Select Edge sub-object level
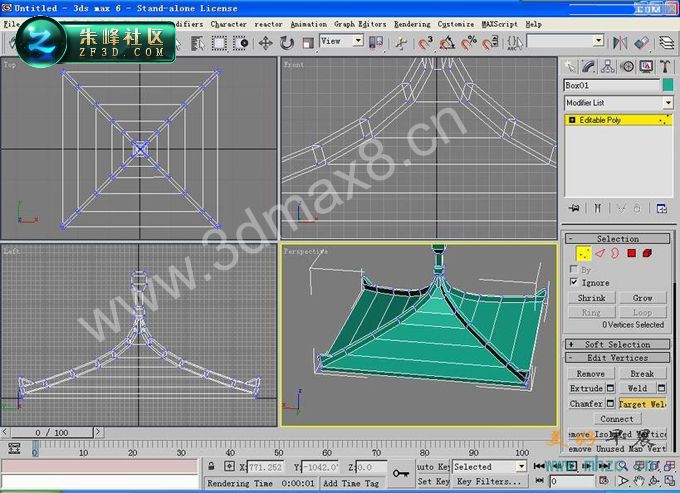The height and width of the screenshot is (493, 680). pos(600,254)
